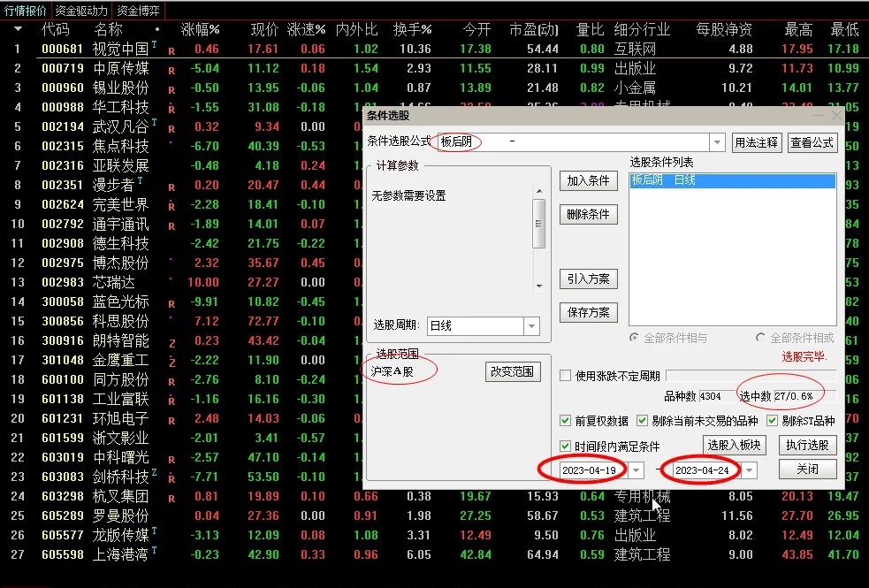Click the R marker beside 杭叉集团
This screenshot has width=869, height=588.
(172, 498)
